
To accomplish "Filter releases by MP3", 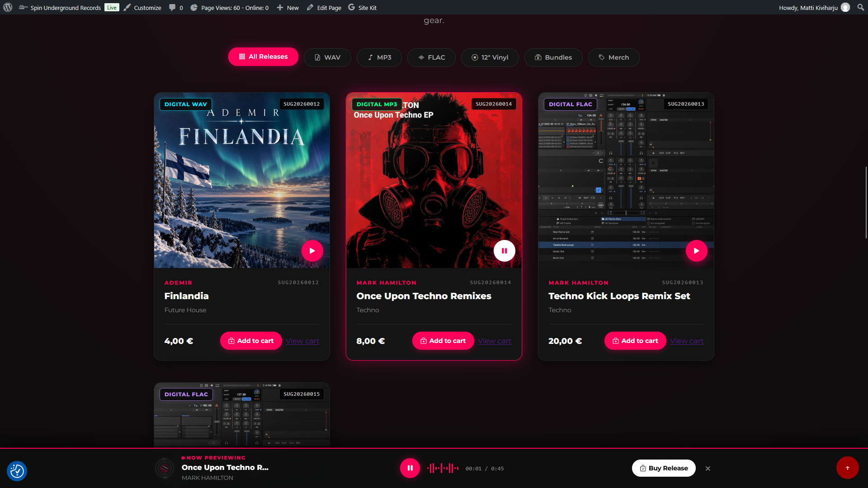I will (x=379, y=57).
